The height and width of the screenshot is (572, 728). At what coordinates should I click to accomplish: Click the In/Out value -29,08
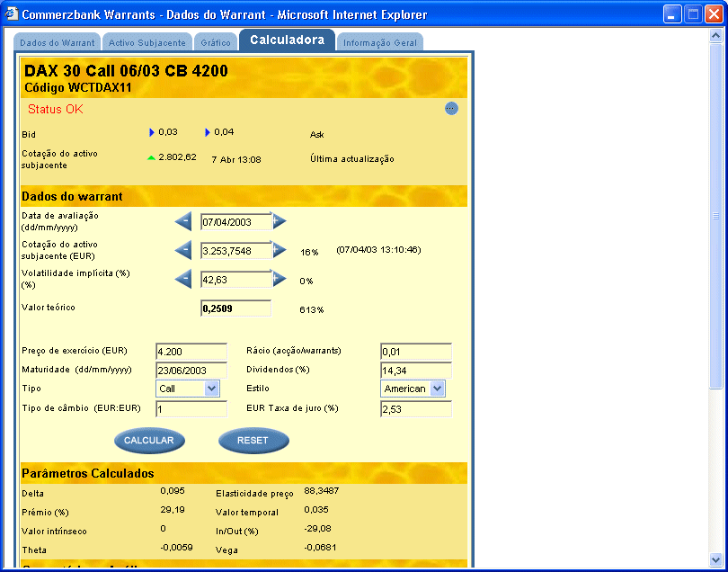point(317,528)
